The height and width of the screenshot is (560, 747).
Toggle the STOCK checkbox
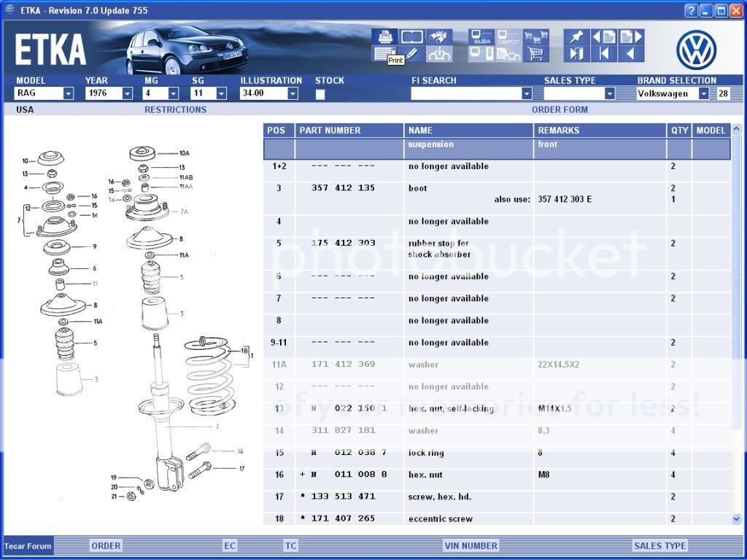[320, 94]
